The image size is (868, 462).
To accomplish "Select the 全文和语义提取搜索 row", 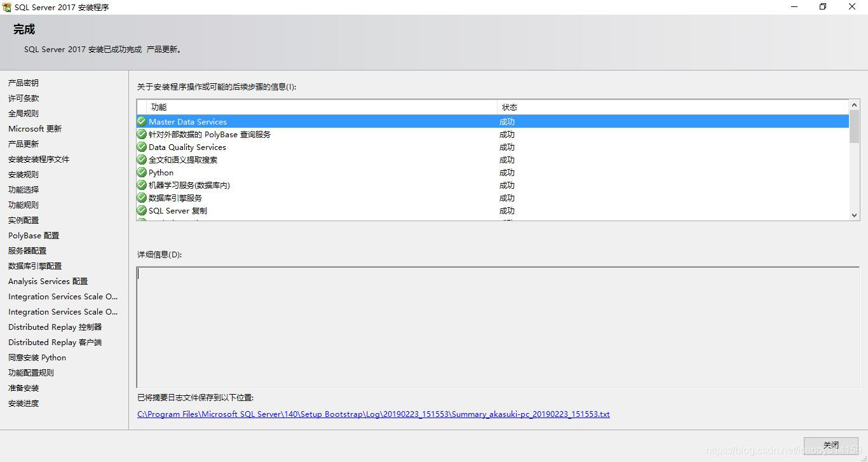I will click(492, 160).
